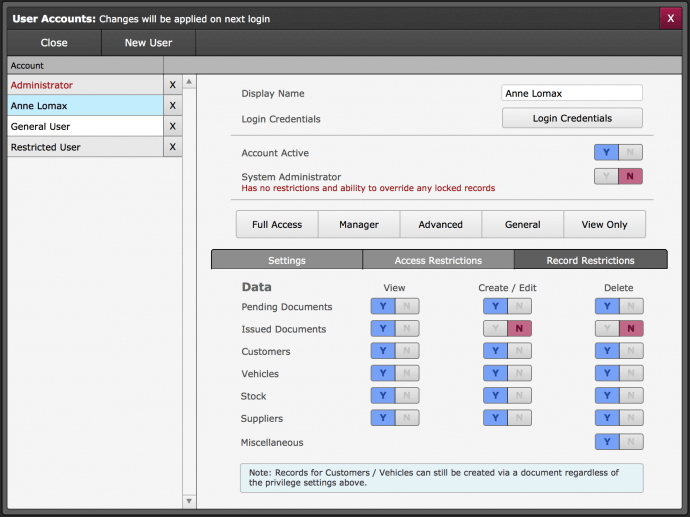Close the User Accounts dialog with red X
The height and width of the screenshot is (517, 690).
(670, 18)
